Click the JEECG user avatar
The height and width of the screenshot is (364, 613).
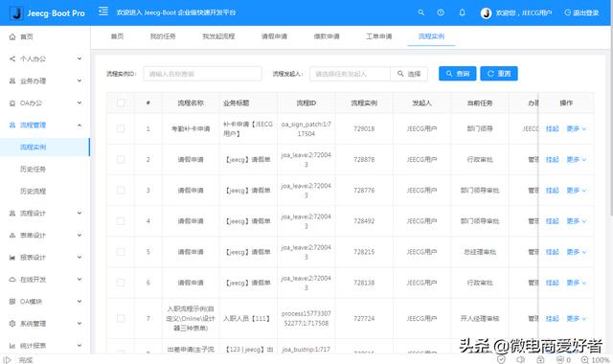pos(486,12)
